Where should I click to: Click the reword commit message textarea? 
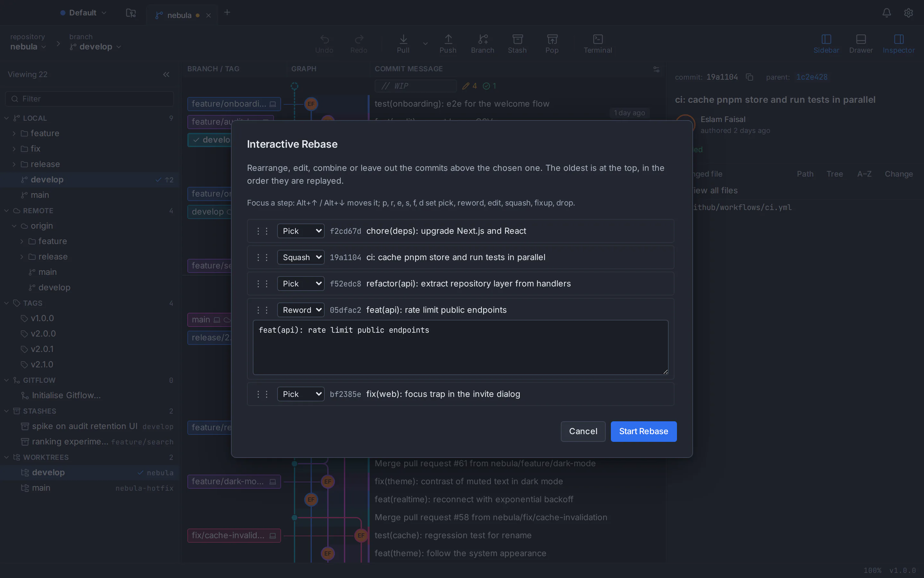460,347
